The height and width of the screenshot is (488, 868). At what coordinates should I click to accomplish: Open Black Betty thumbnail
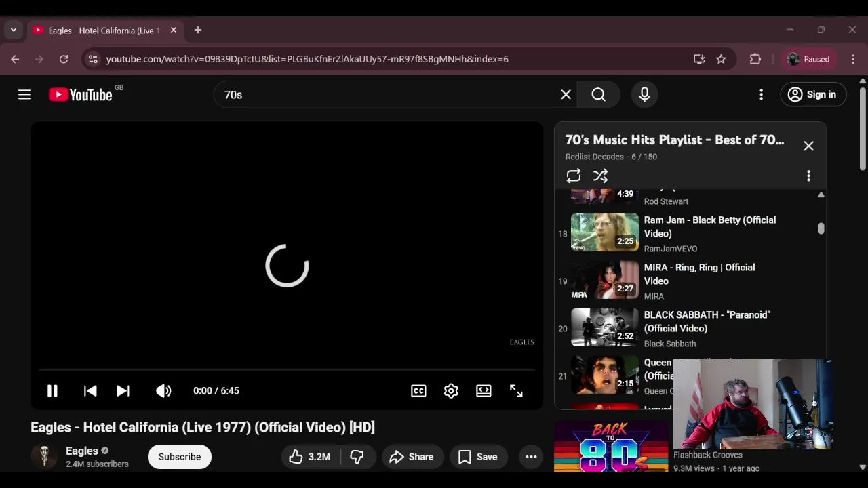[x=605, y=232]
